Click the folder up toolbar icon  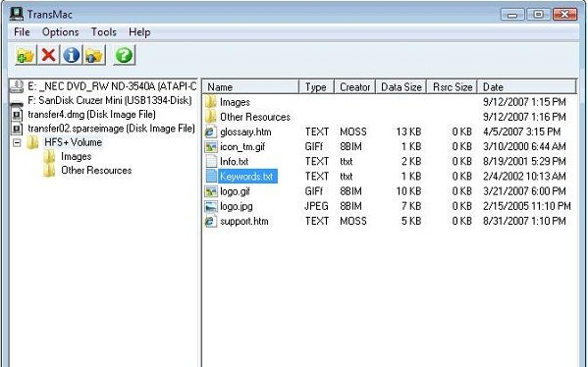[94, 56]
